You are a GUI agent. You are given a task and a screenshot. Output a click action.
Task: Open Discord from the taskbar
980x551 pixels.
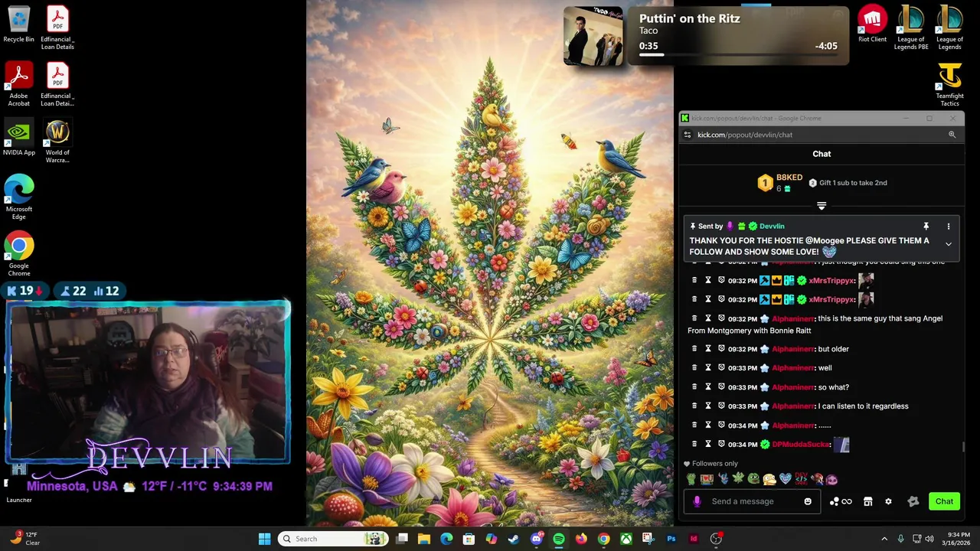click(x=537, y=539)
